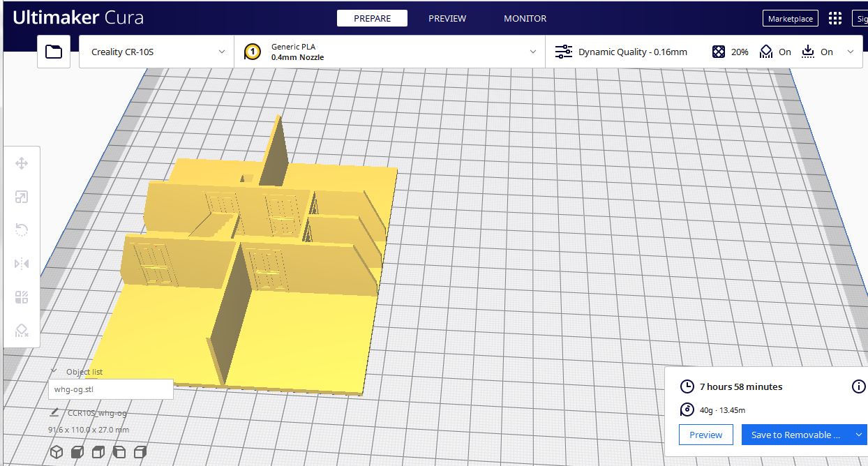Open the Generic PLA material dropdown
868x466 pixels.
[389, 52]
